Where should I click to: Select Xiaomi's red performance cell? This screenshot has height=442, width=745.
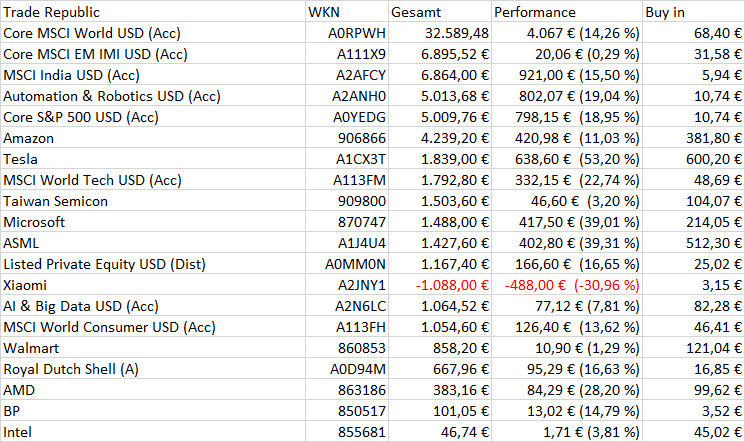pos(566,285)
